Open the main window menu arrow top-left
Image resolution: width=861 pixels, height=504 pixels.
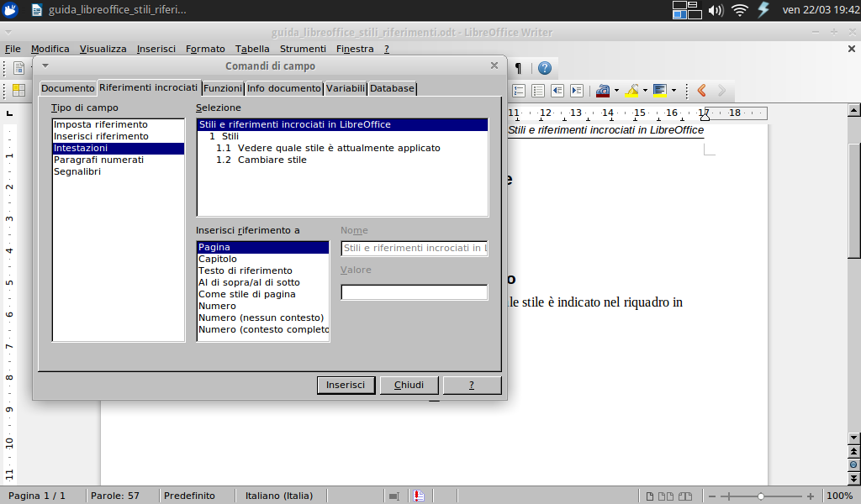(8, 33)
